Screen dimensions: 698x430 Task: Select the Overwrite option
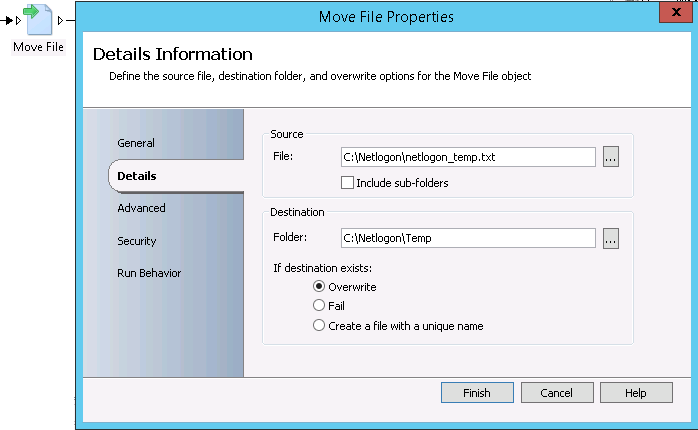coord(319,286)
